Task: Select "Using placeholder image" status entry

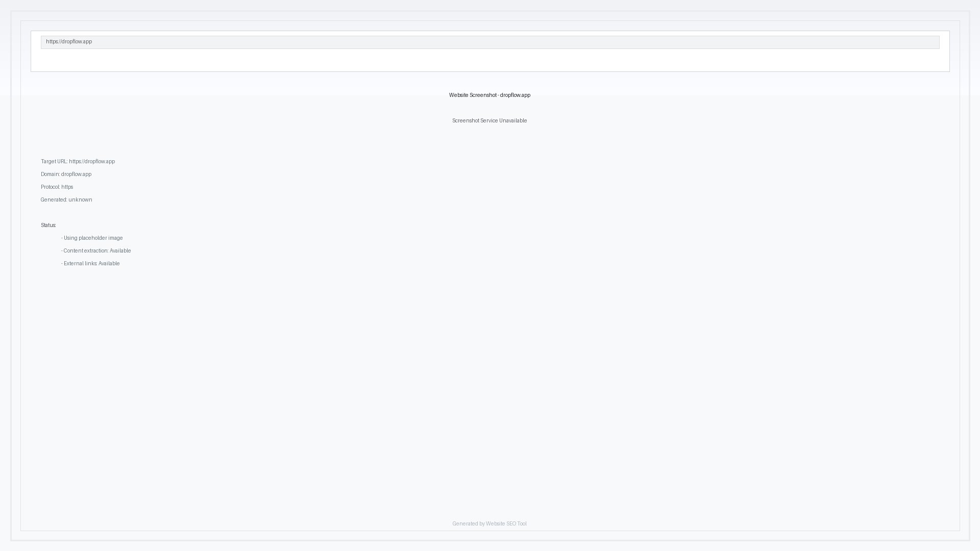Action: point(92,238)
